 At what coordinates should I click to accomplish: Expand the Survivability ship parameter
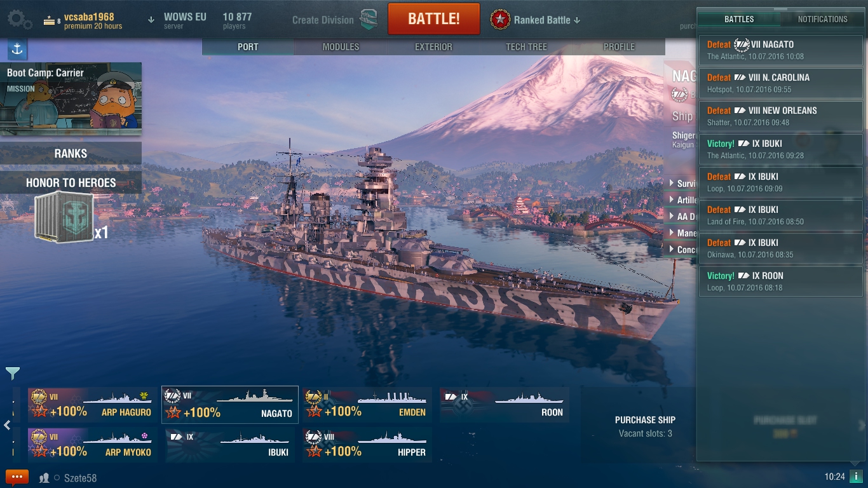pyautogui.click(x=682, y=184)
